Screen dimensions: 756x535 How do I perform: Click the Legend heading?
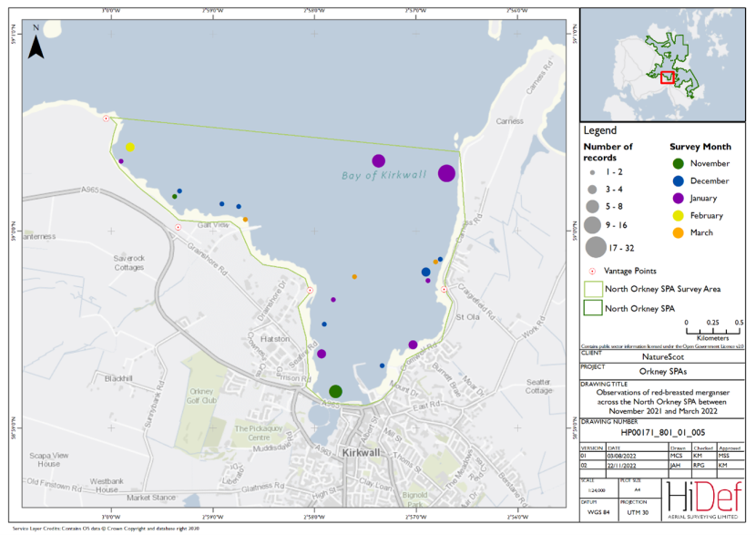coord(599,130)
